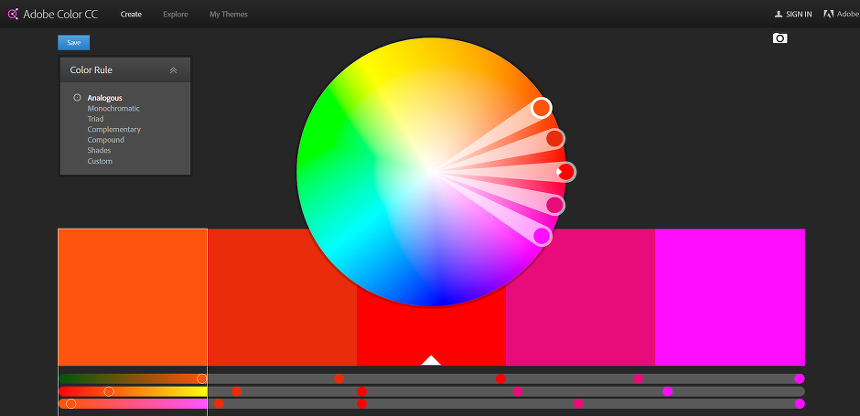
Task: Collapse the Color Rule panel
Action: pyautogui.click(x=173, y=70)
